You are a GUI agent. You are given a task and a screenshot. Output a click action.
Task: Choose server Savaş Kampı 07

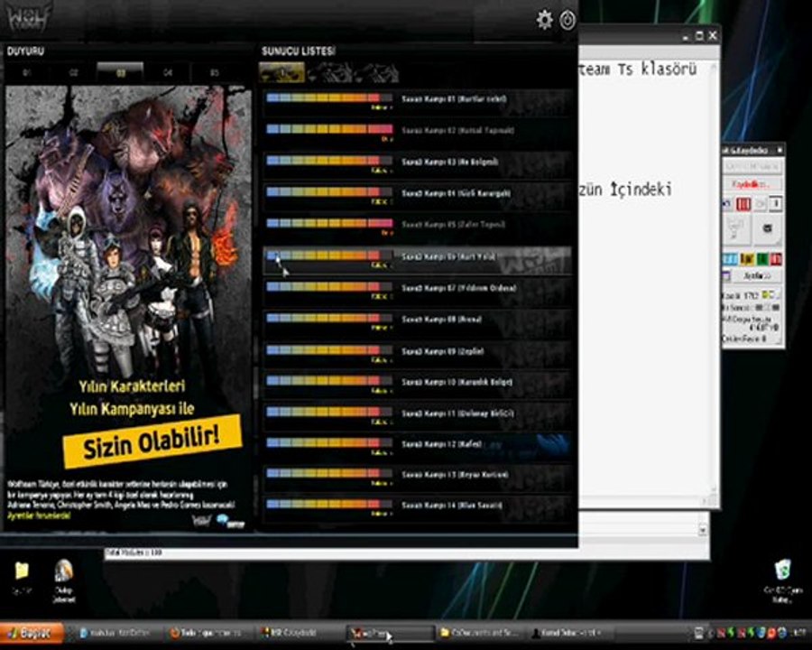coord(419,291)
